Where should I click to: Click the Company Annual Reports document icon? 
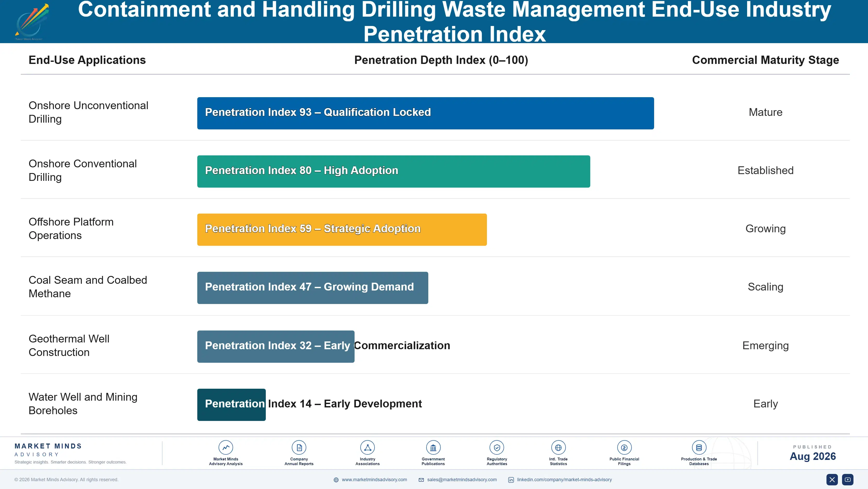point(299,447)
